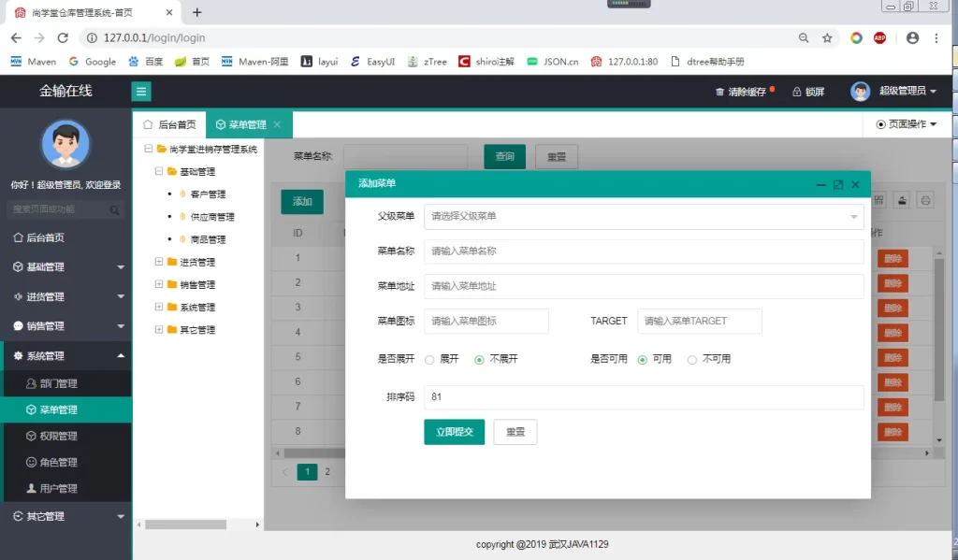The height and width of the screenshot is (560, 958).
Task: Select the 展开 radio button
Action: tap(428, 359)
